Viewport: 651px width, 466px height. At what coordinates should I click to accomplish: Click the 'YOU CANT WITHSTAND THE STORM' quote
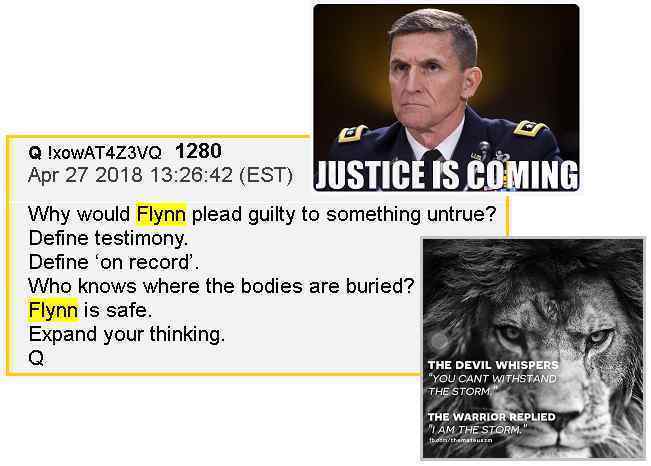pyautogui.click(x=492, y=385)
